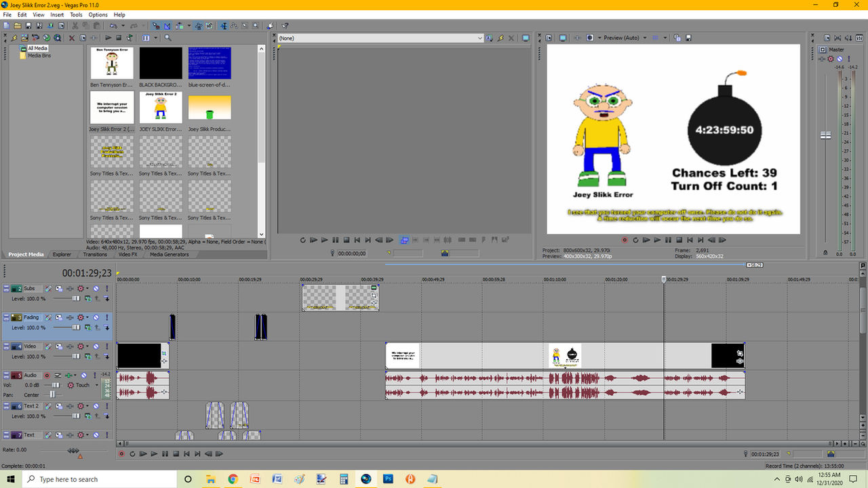
Task: Switch to the Video FX tab
Action: coord(127,255)
